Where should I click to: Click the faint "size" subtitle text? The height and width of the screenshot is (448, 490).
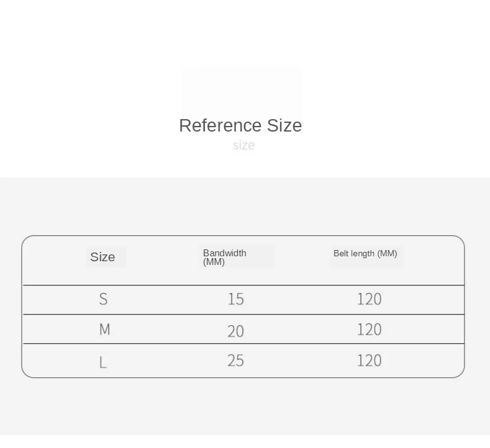pos(243,145)
